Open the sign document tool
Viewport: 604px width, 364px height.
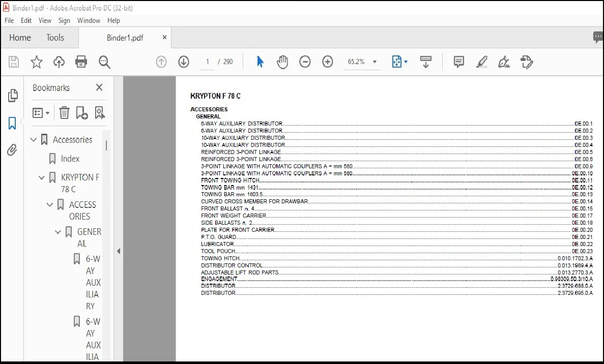click(504, 62)
